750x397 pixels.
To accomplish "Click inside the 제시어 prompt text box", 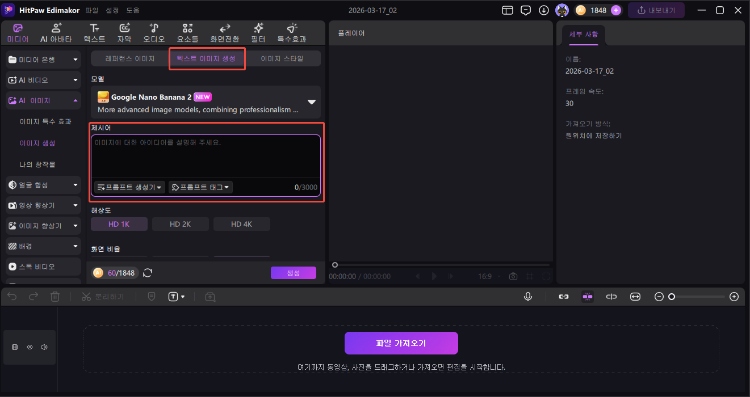I will [x=206, y=158].
